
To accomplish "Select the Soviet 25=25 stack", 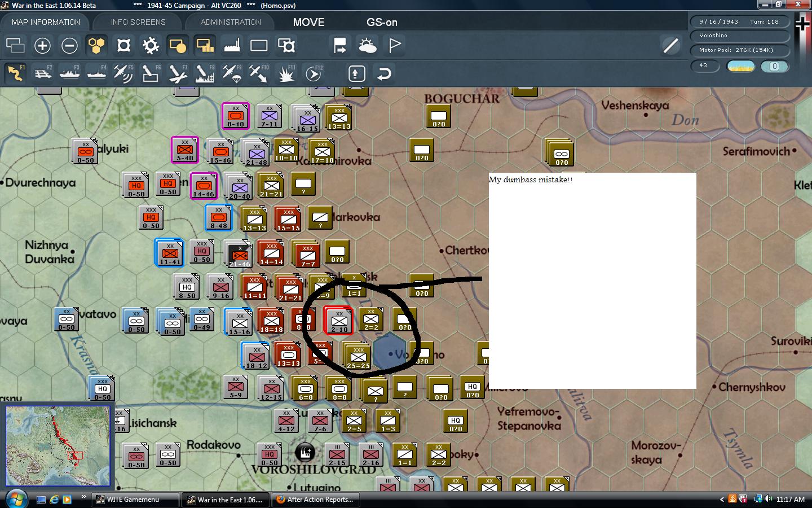I will pyautogui.click(x=358, y=356).
